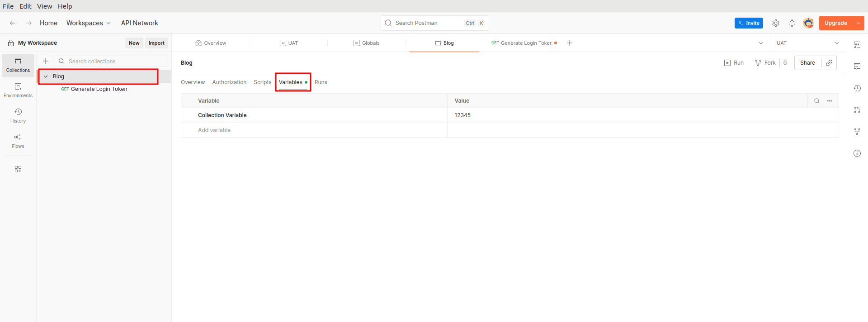This screenshot has height=322, width=868.
Task: Switch to the Overview top tab
Action: [211, 43]
